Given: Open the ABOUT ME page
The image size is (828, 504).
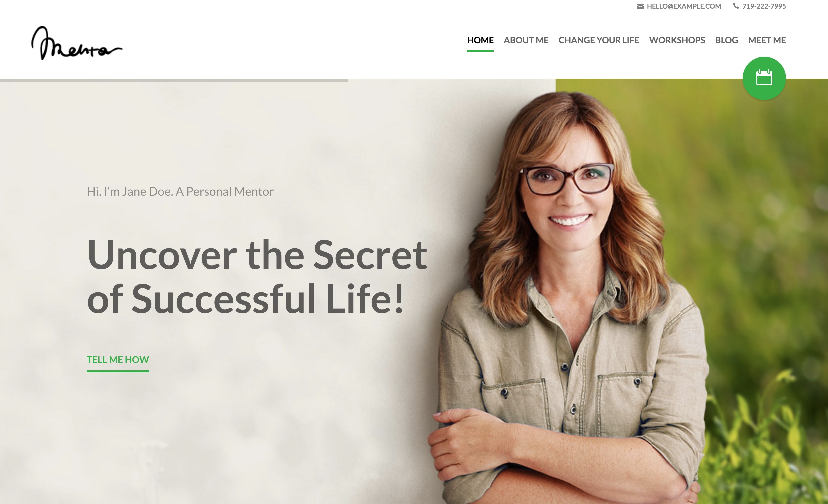Looking at the screenshot, I should (x=526, y=40).
